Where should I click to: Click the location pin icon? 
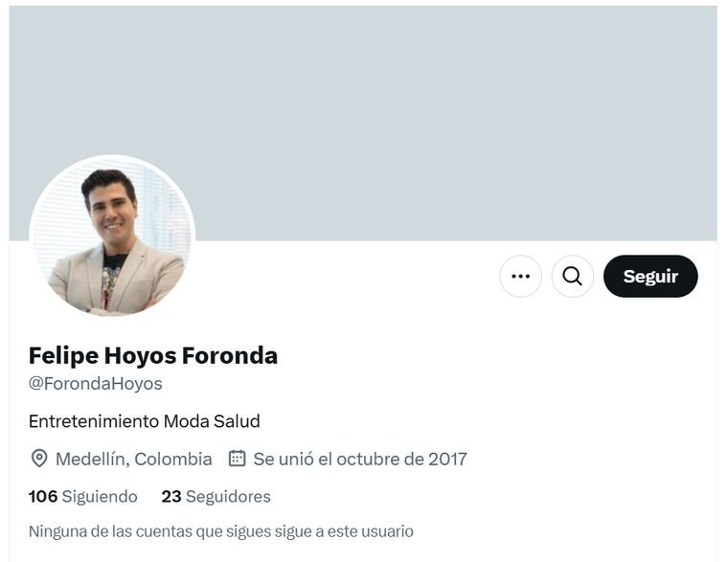[39, 459]
